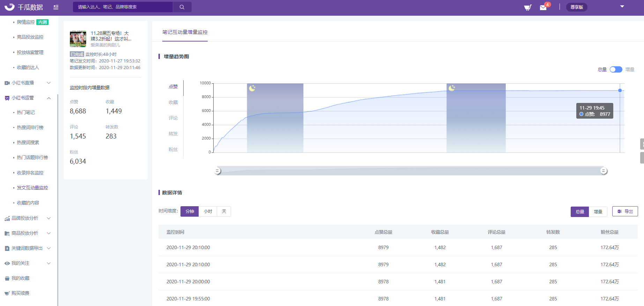This screenshot has height=306, width=644.
Task: Collapse the 小红书运营 section
Action: tap(49, 98)
